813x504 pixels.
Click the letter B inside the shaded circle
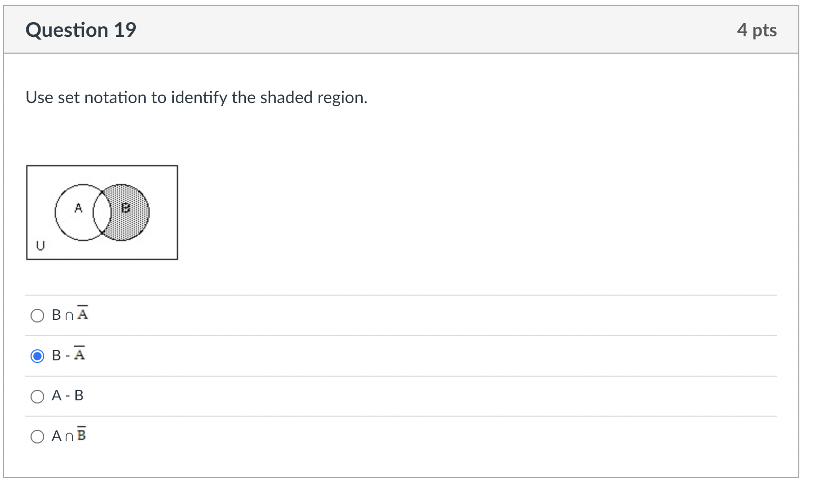125,208
